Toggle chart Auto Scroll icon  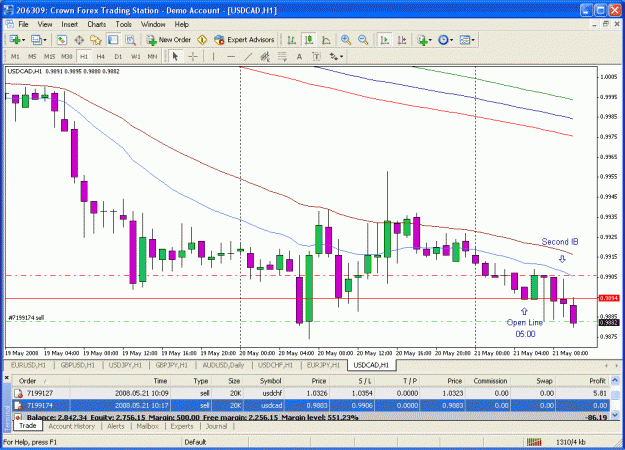(385, 40)
